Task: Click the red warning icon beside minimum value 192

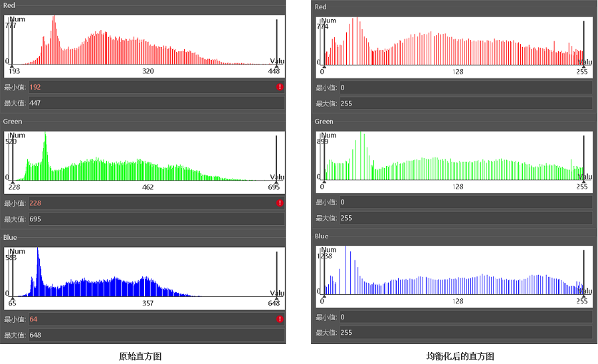Action: [x=280, y=87]
